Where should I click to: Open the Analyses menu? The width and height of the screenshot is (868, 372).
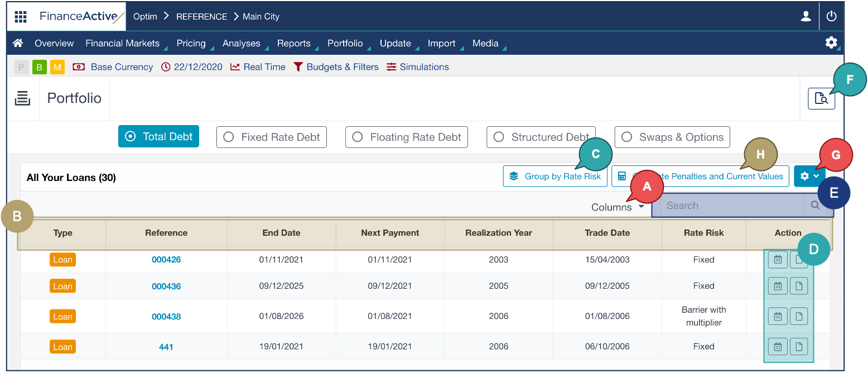click(x=241, y=44)
